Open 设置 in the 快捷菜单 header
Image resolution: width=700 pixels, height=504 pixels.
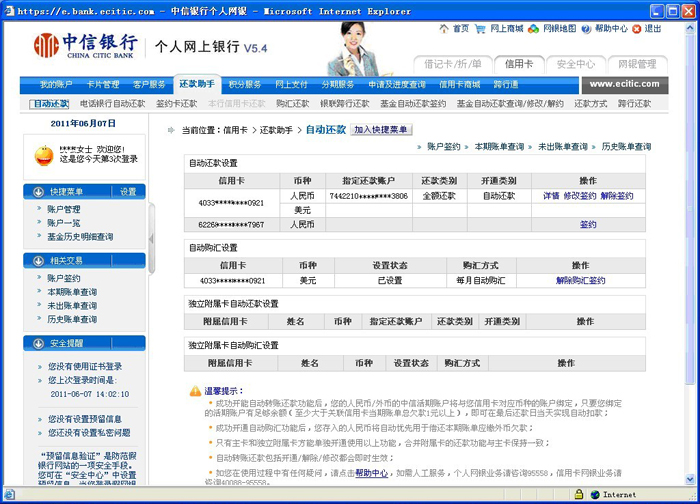[x=128, y=192]
